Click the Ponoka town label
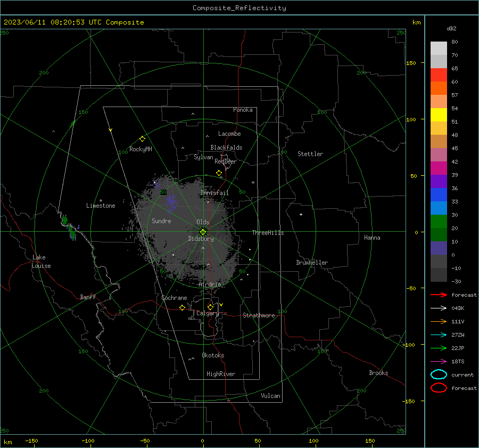 [x=243, y=110]
